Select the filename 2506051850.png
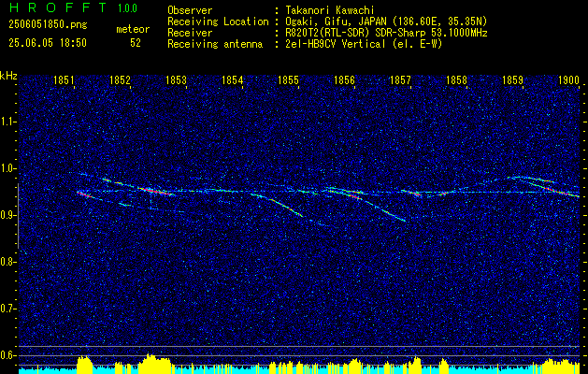Image resolution: width=588 pixels, height=374 pixels. coord(48,25)
